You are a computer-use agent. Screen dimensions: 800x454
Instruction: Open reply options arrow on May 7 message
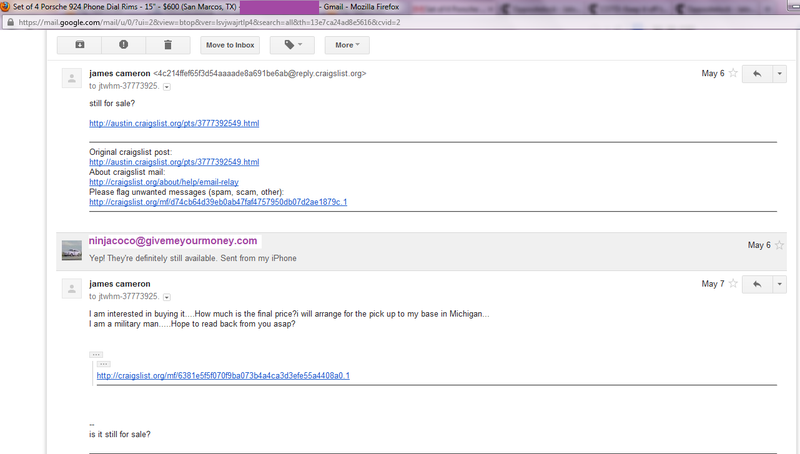[780, 284]
